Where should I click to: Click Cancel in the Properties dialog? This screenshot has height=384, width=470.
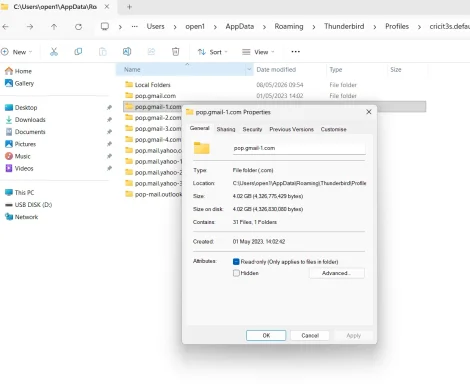[x=310, y=335]
